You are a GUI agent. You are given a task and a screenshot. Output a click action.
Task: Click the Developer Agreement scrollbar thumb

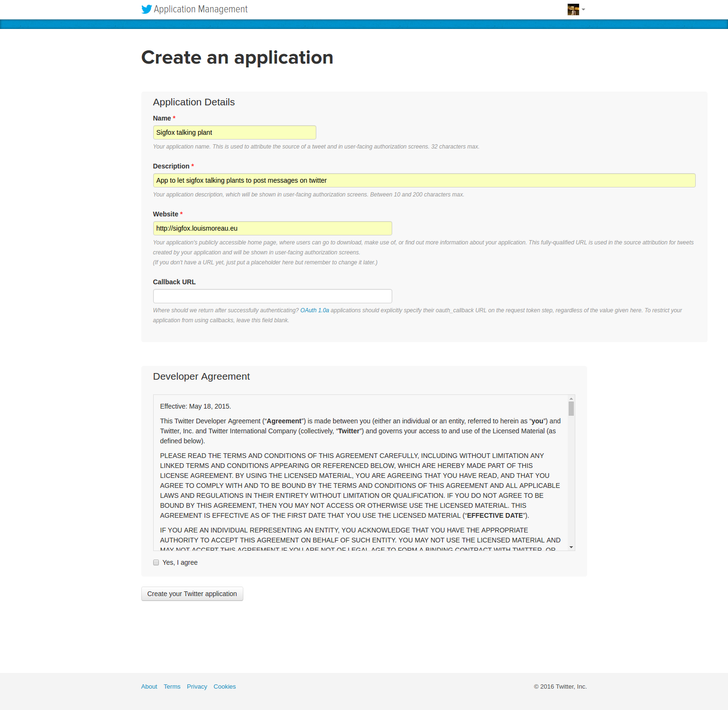click(571, 409)
